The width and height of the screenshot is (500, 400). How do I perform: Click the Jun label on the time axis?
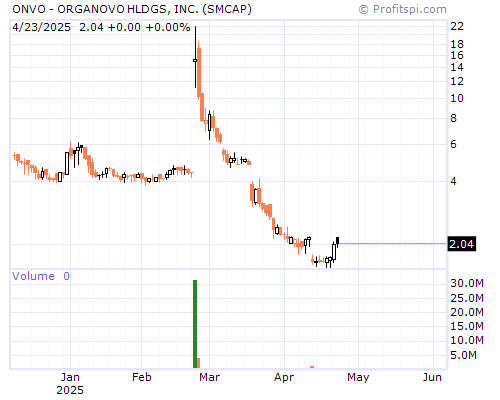(432, 377)
